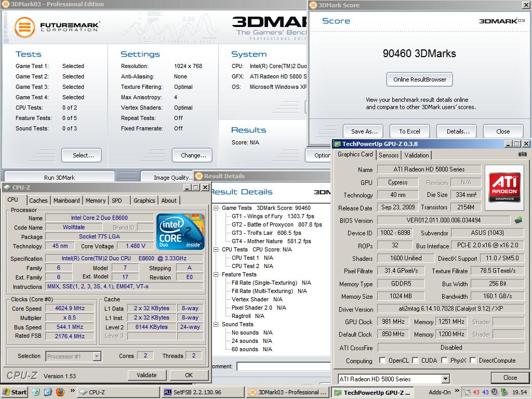
Task: Select the Ragtroll row
Action: [248, 316]
